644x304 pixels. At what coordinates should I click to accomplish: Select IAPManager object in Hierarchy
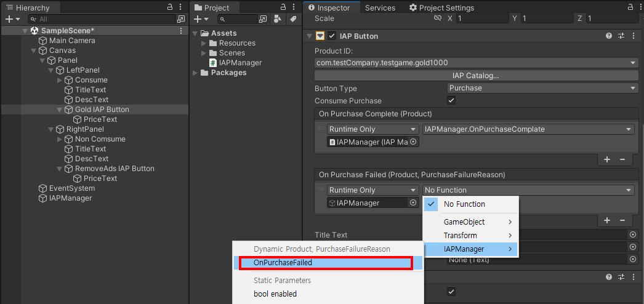(70, 198)
